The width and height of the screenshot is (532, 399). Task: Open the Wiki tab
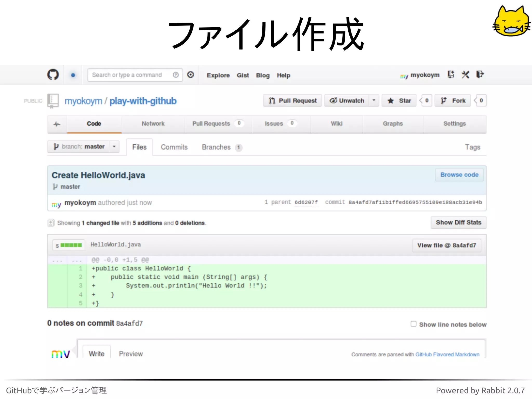(x=337, y=124)
